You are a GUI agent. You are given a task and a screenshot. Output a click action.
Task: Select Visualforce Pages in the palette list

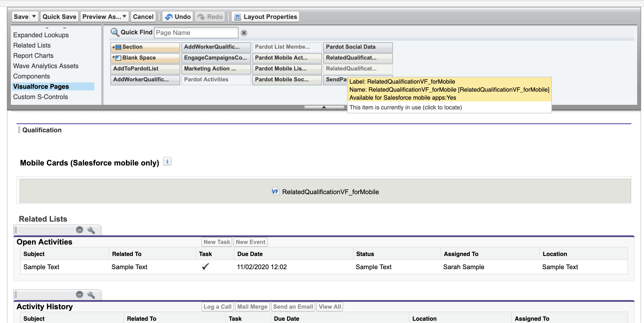point(41,86)
